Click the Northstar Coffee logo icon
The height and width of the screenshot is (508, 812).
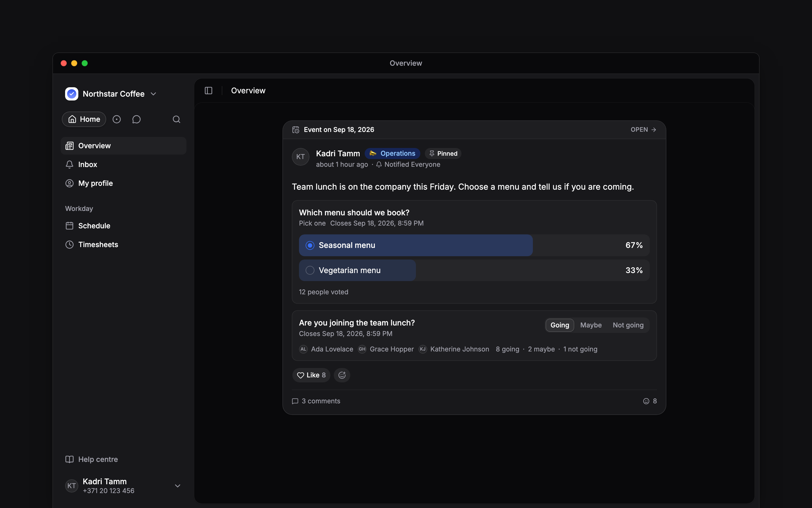click(71, 94)
